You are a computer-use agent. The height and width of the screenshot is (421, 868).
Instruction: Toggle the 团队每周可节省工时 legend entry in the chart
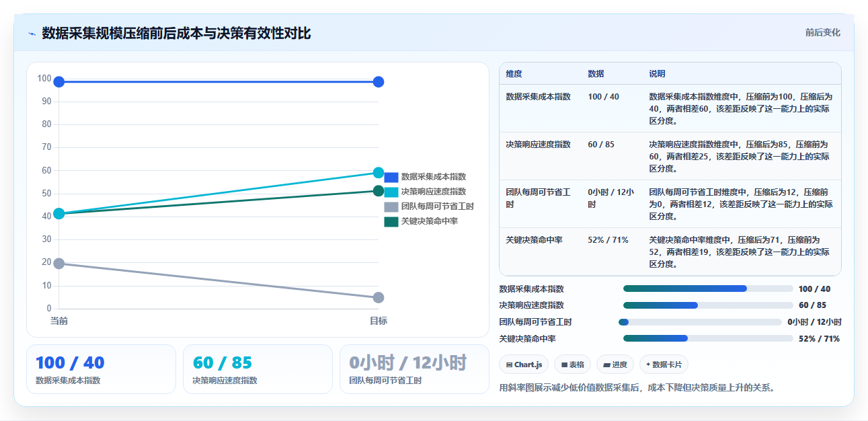point(429,206)
